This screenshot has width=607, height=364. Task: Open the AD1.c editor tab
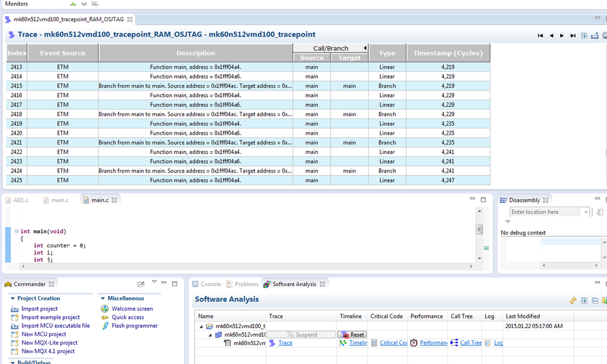point(17,200)
